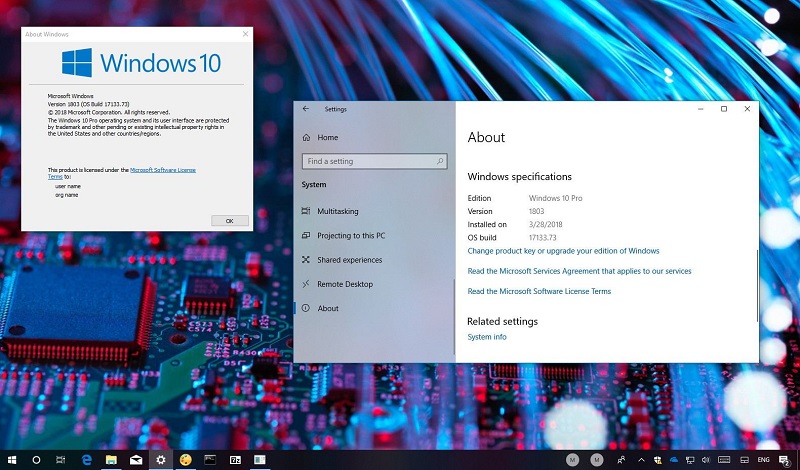Screen dimensions: 800x470
Task: Select the Windows 10 Pro edition value
Action: click(x=555, y=198)
